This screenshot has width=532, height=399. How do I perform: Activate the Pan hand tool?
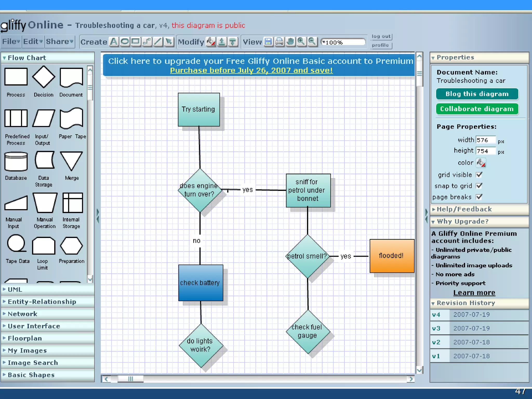(290, 42)
